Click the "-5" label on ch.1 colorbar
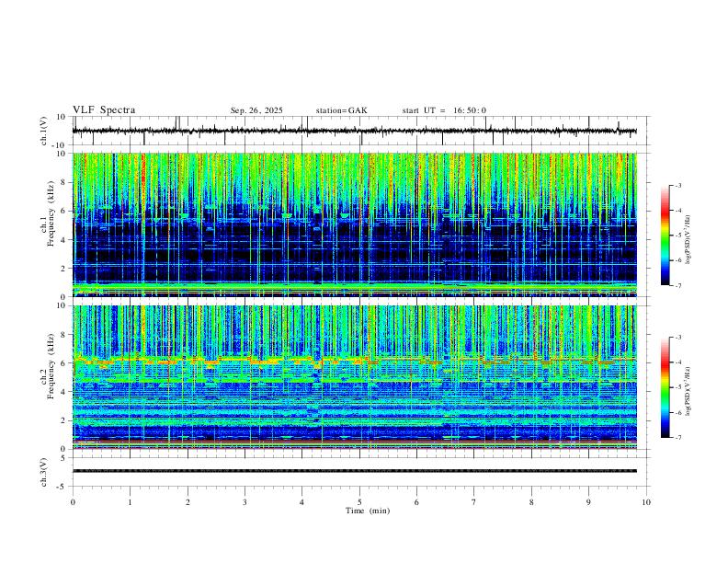This screenshot has height=563, width=728. tap(677, 236)
